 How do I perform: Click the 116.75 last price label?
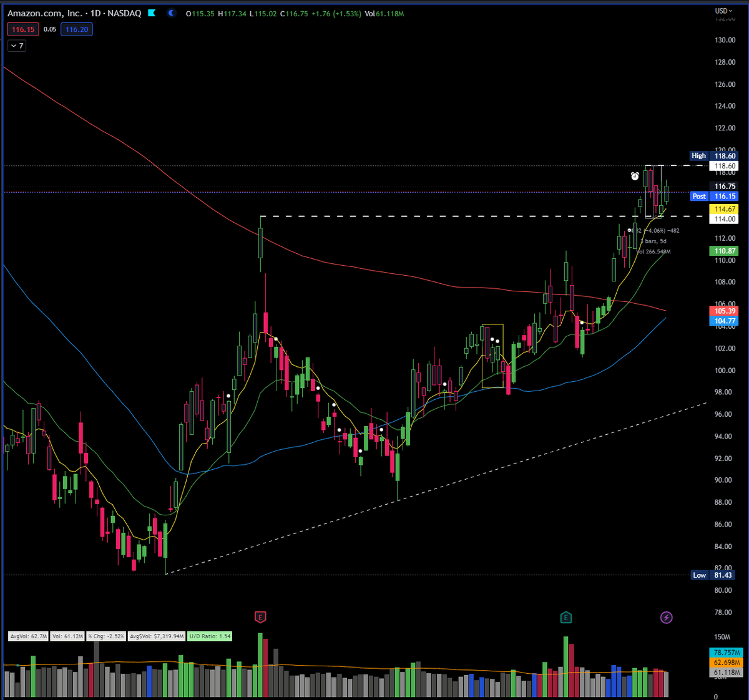tap(725, 186)
